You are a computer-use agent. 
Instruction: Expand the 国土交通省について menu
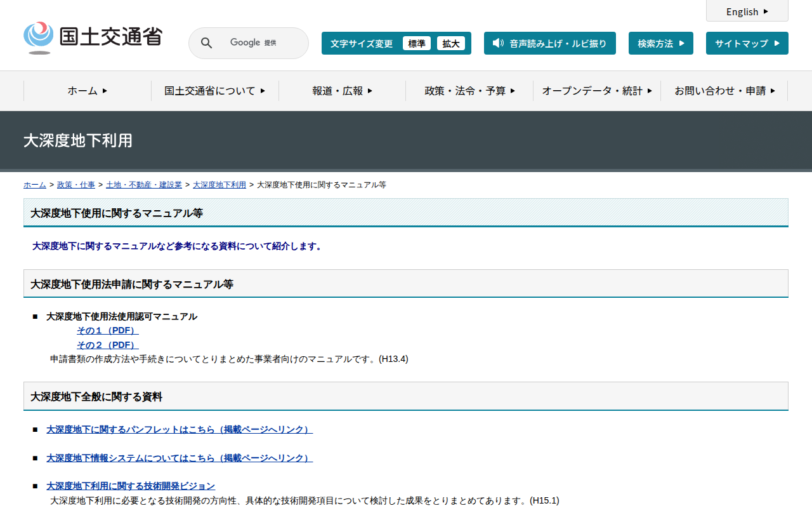tap(214, 91)
